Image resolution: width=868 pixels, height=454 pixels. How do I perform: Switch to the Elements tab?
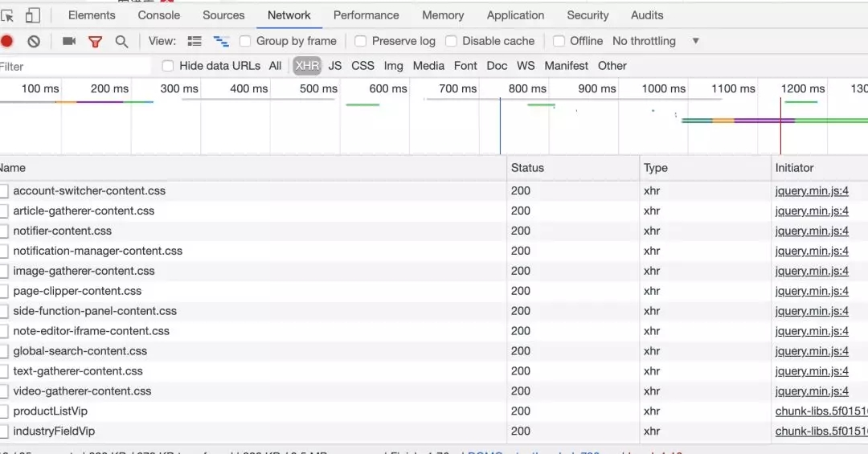point(92,15)
